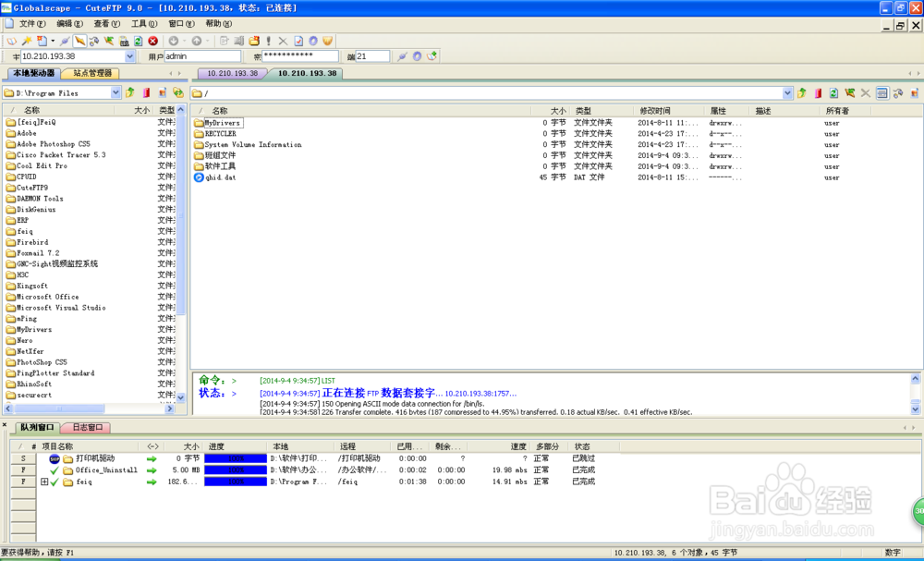Click the log pane scroll down arrow
The width and height of the screenshot is (924, 561).
click(x=915, y=409)
